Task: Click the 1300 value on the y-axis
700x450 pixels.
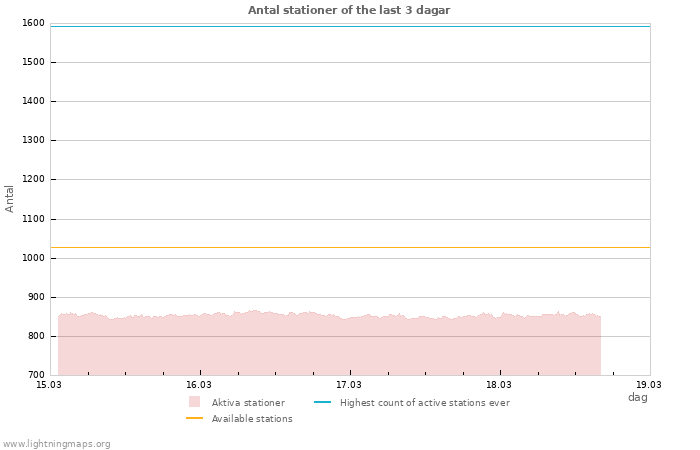Action: [x=33, y=140]
